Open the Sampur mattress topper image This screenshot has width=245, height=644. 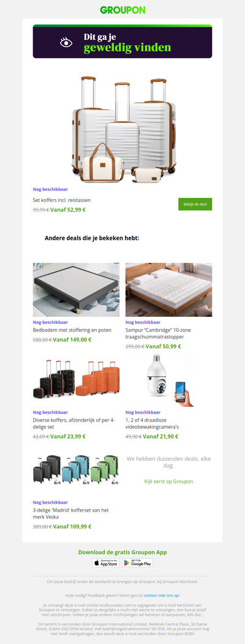tap(168, 290)
